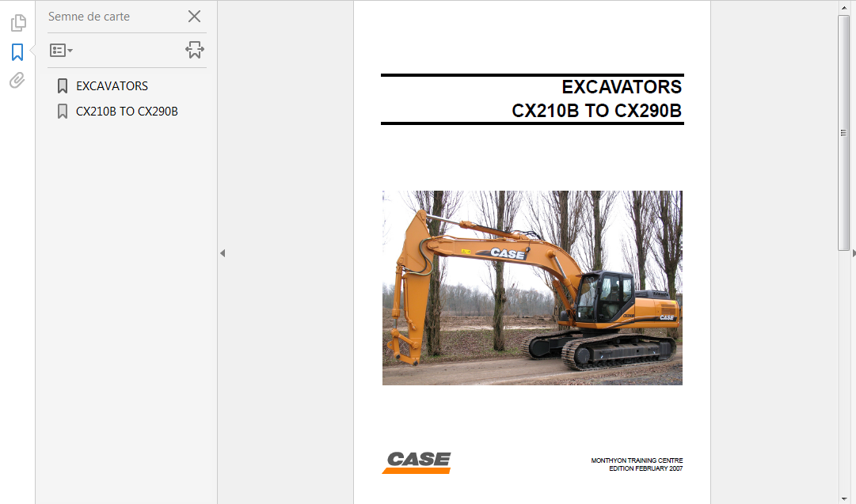Click the excavator photo on the page
The image size is (856, 504).
point(532,288)
